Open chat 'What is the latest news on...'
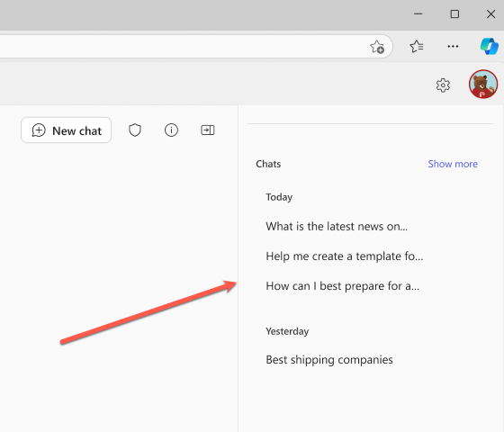504x432 pixels. coord(337,226)
